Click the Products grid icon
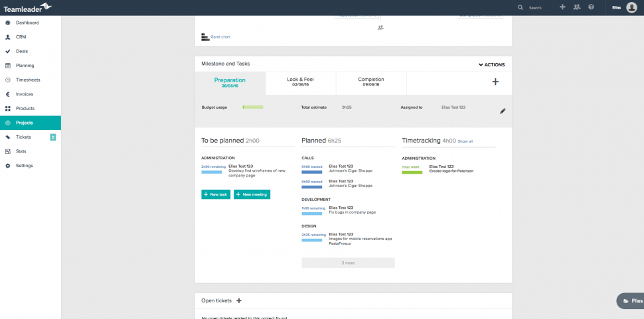Screen dimensions: 644x319 [7, 109]
